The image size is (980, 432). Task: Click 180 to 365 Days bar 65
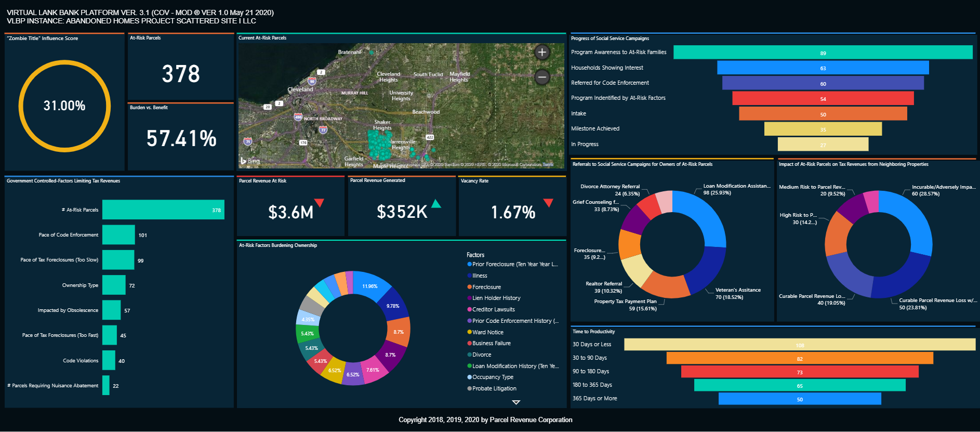pos(800,385)
